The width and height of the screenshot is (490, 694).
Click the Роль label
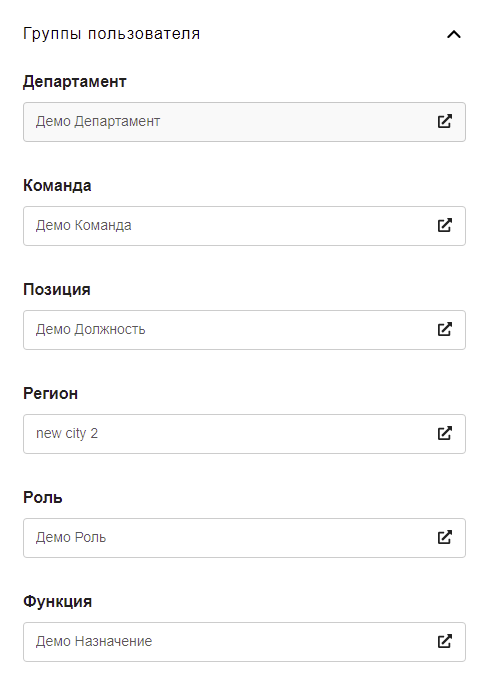42,497
